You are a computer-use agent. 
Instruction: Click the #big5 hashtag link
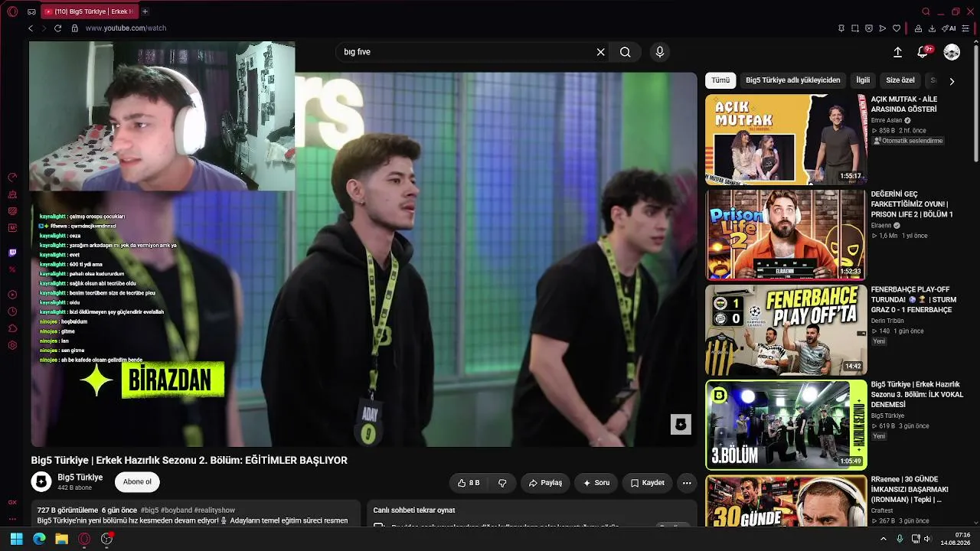[149, 510]
